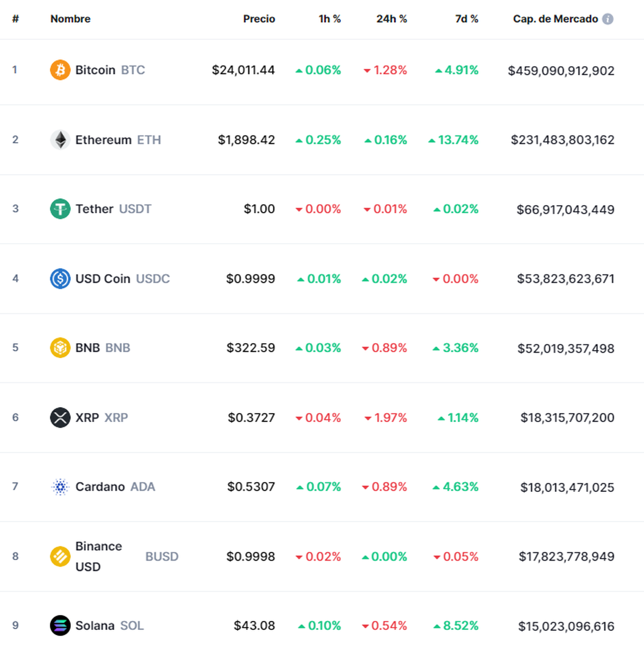This screenshot has width=644, height=660.
Task: Click the Bitcoin logo icon
Action: [60, 70]
